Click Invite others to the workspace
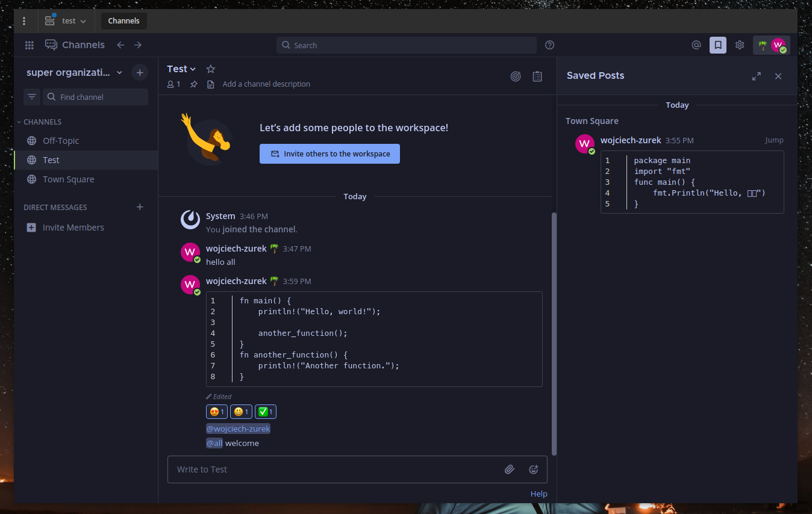Viewport: 812px width, 514px height. [329, 153]
